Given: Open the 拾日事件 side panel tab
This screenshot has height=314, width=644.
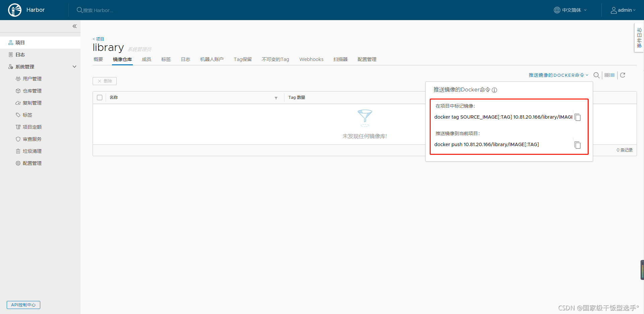Looking at the screenshot, I should click(x=639, y=38).
